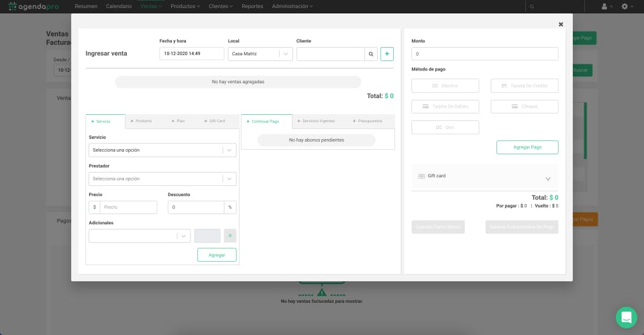The height and width of the screenshot is (335, 644).
Task: Click the Cliente search input
Action: [331, 54]
